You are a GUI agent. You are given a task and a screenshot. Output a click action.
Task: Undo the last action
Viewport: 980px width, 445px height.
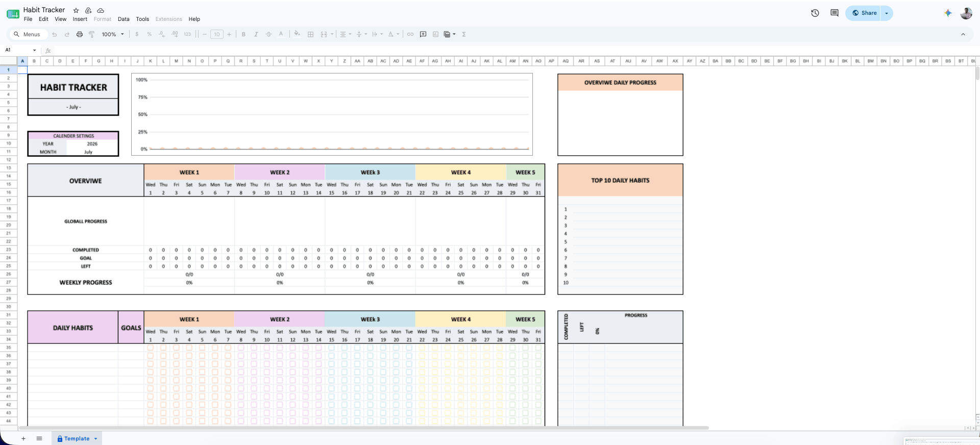coord(55,34)
